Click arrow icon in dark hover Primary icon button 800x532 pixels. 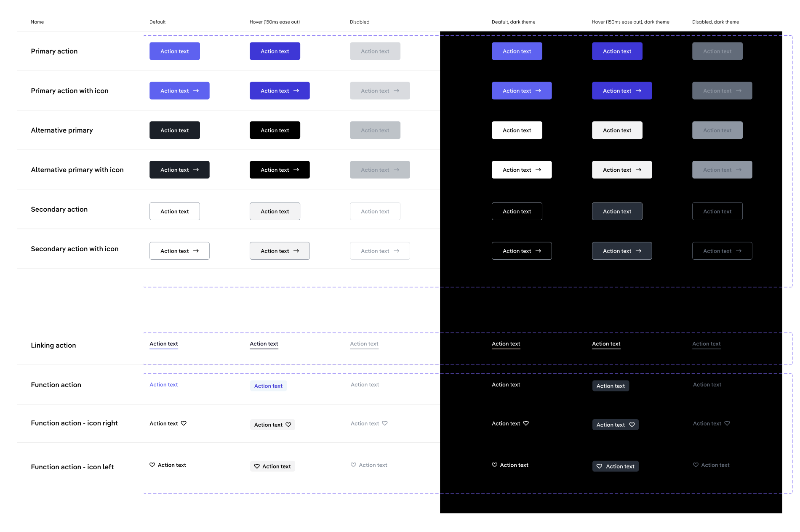click(638, 91)
